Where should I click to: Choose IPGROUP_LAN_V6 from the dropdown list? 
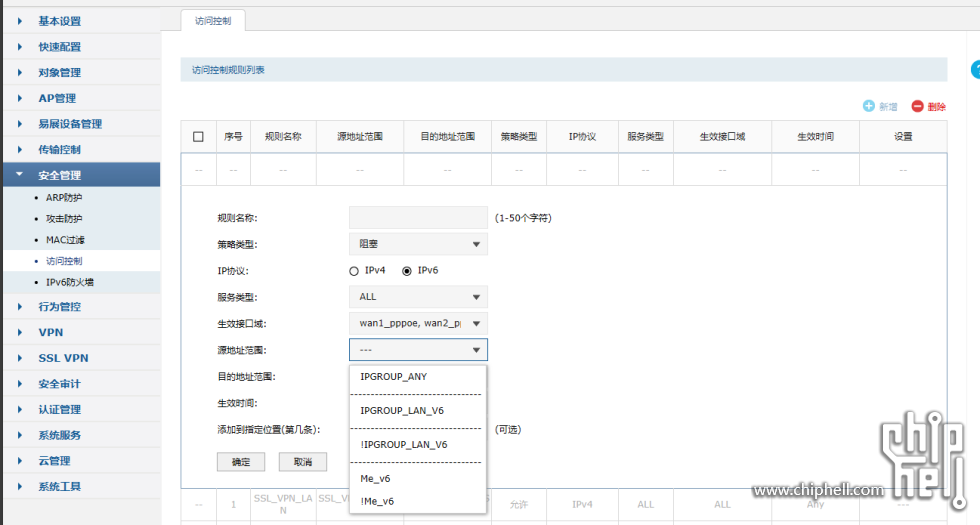click(x=418, y=411)
